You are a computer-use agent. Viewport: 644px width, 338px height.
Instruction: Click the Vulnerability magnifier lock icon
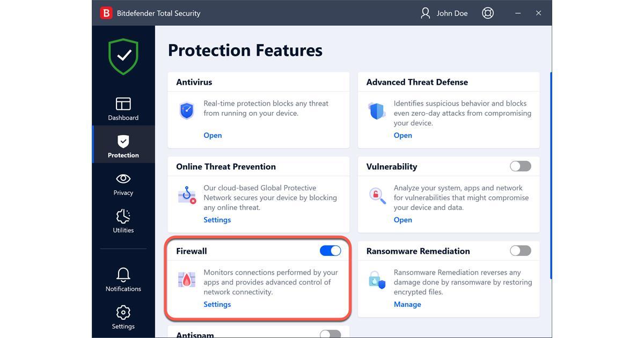coord(377,195)
